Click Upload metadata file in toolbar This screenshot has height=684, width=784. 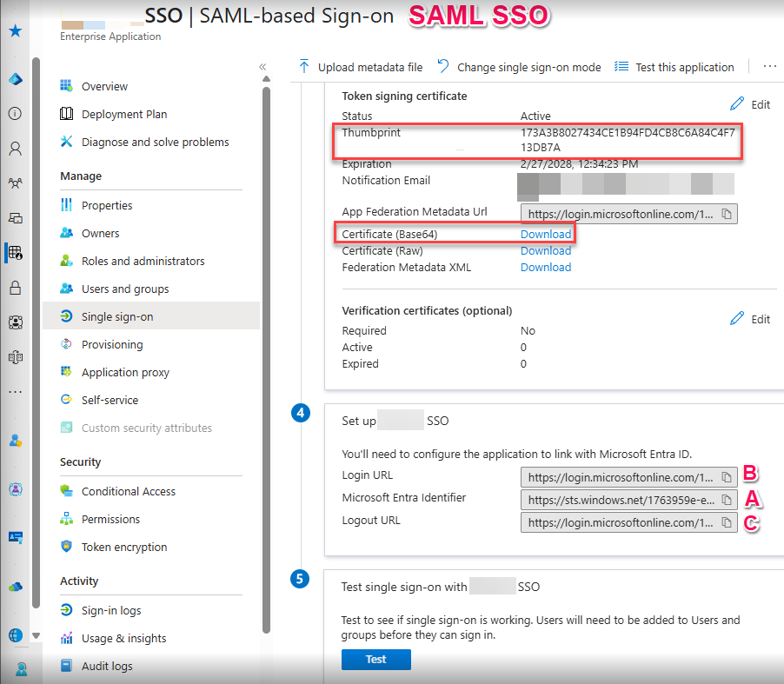tap(360, 67)
